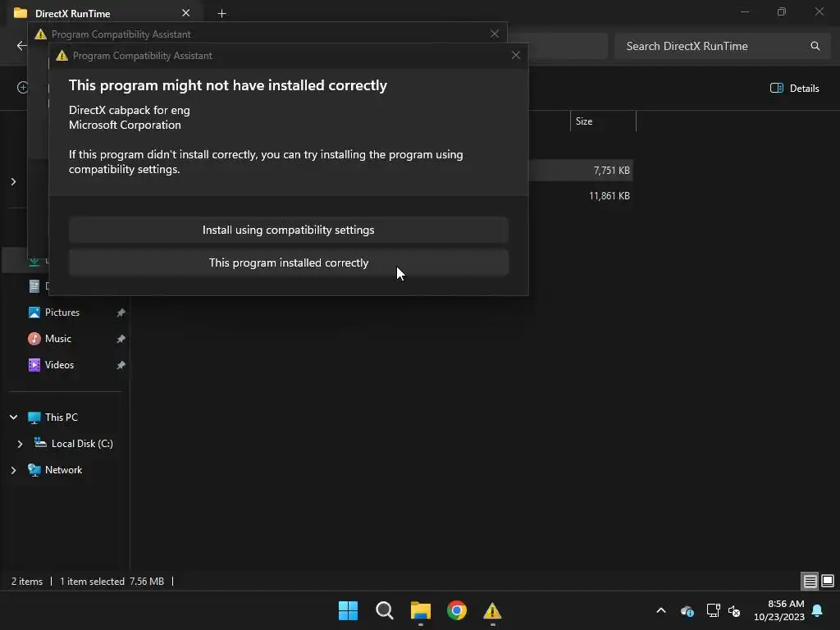Viewport: 840px width, 630px height.
Task: Collapse the This PC tree node
Action: (x=13, y=418)
